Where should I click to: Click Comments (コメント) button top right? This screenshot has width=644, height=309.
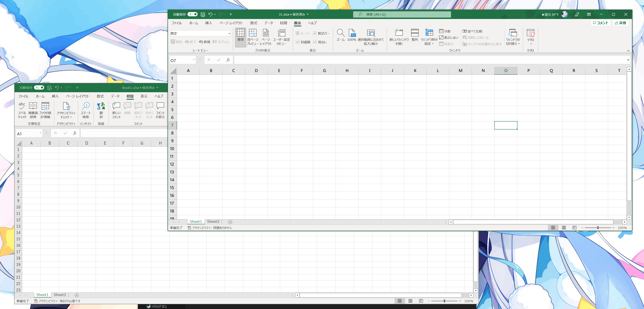coord(601,23)
